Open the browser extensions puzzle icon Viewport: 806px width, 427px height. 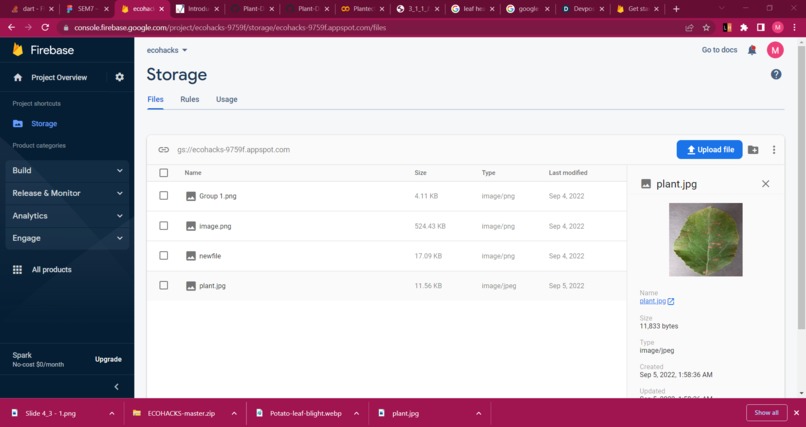(744, 28)
